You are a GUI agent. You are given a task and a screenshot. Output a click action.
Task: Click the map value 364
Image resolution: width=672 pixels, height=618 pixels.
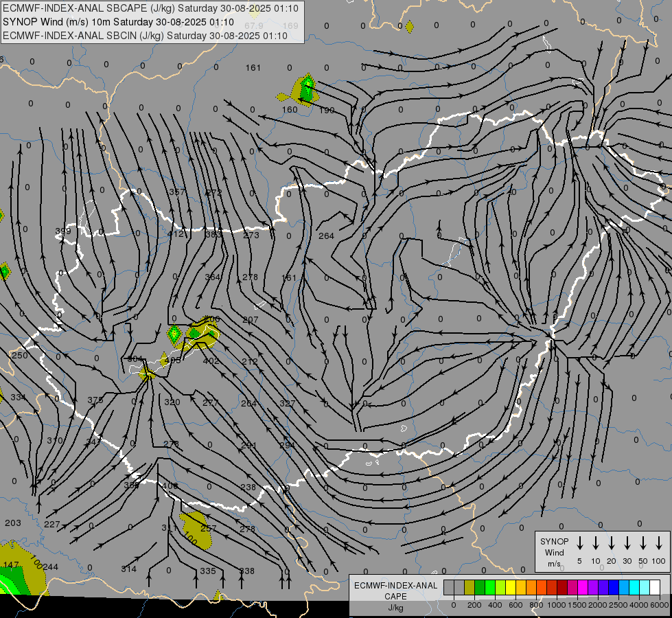tap(213, 277)
